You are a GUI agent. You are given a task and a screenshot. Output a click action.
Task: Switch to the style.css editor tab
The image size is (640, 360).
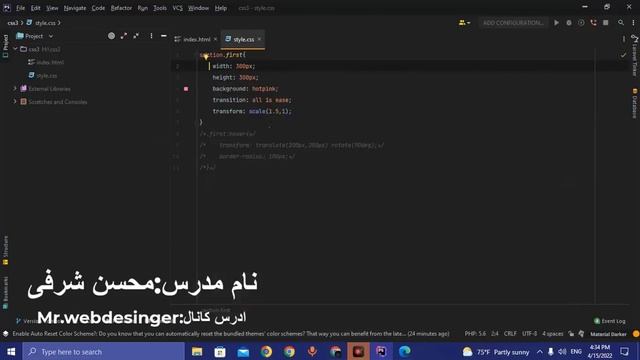tap(243, 39)
